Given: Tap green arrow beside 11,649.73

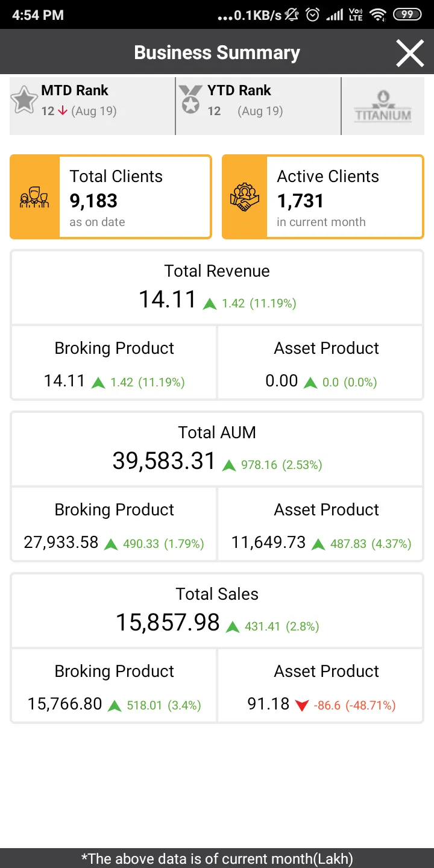Looking at the screenshot, I should coord(318,544).
